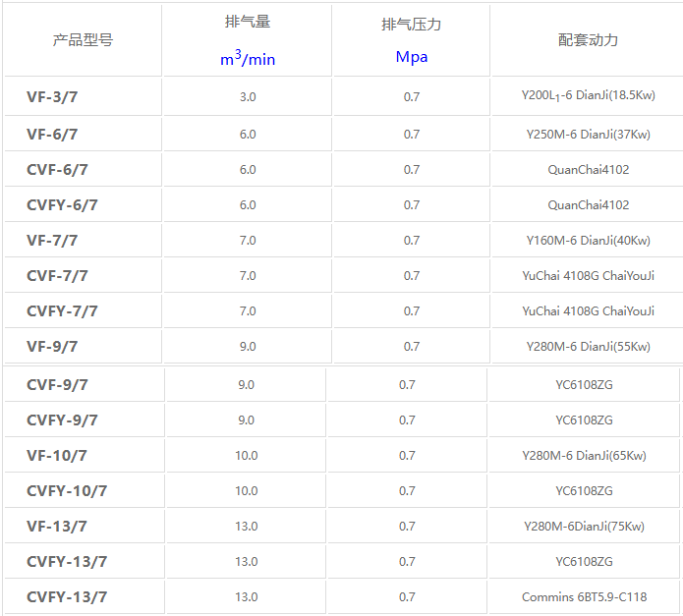This screenshot has height=616, width=683.
Task: Select the Y250M-6 DianJi(37Kw) entry
Action: click(588, 134)
